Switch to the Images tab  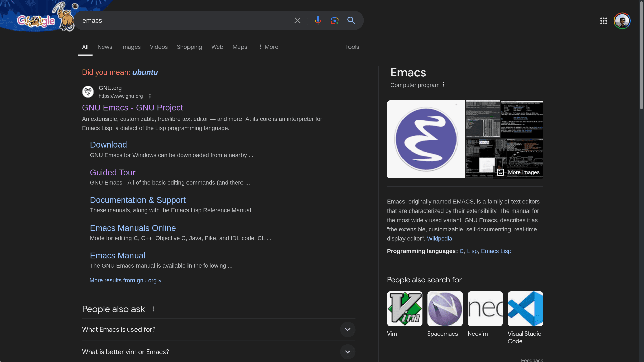pyautogui.click(x=131, y=47)
